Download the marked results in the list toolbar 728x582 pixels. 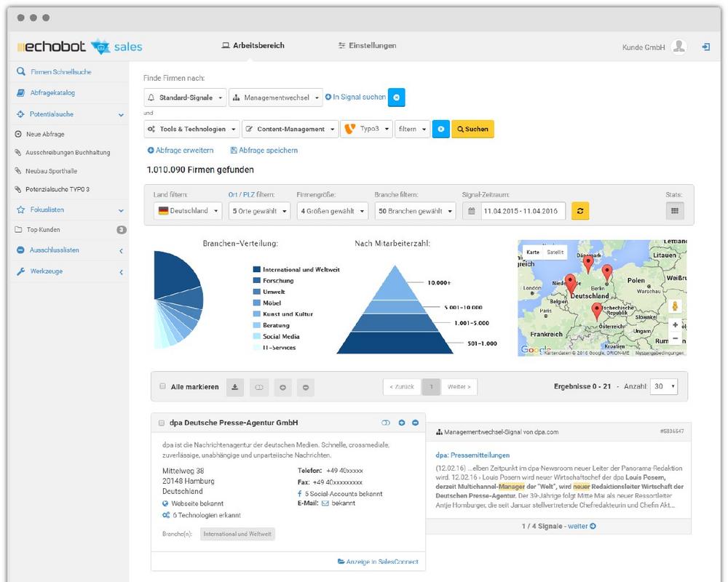tap(235, 386)
